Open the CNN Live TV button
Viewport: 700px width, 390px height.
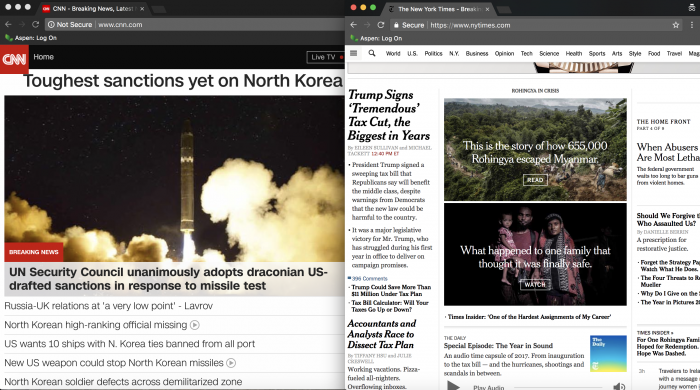point(325,57)
